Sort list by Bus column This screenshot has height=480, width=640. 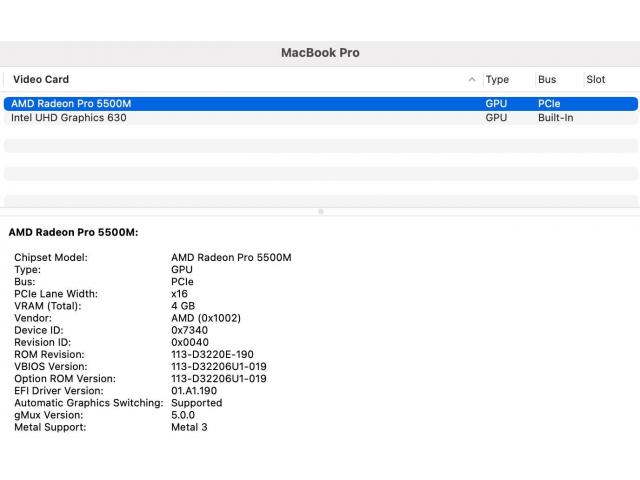pos(547,80)
